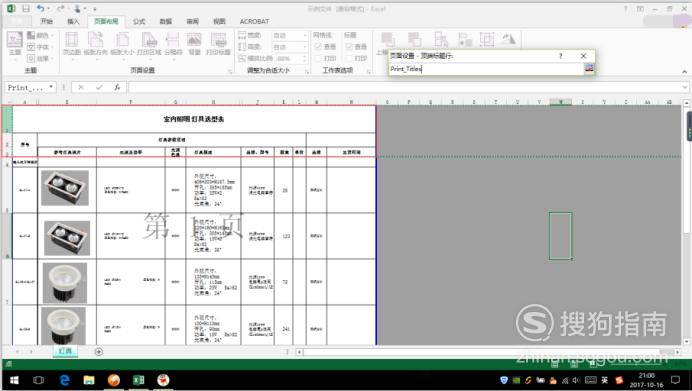Click the Redo arrow icon
This screenshot has width=692, height=391.
[60, 8]
